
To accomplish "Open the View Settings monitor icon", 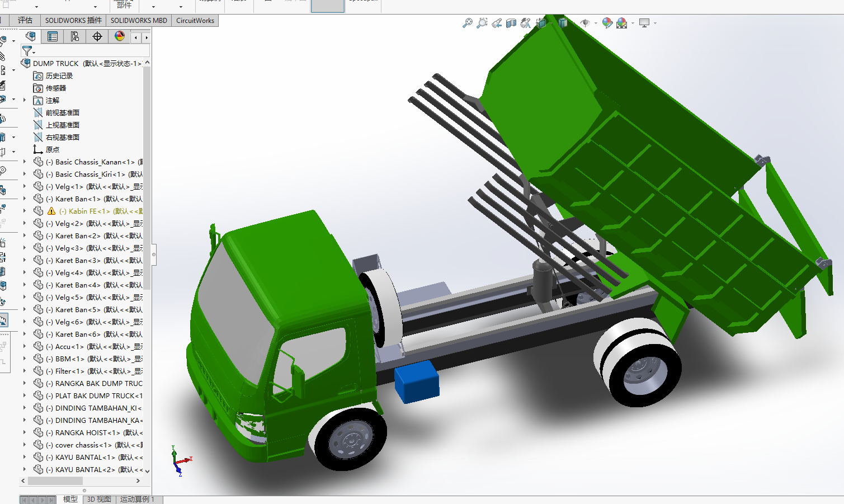I will point(644,23).
